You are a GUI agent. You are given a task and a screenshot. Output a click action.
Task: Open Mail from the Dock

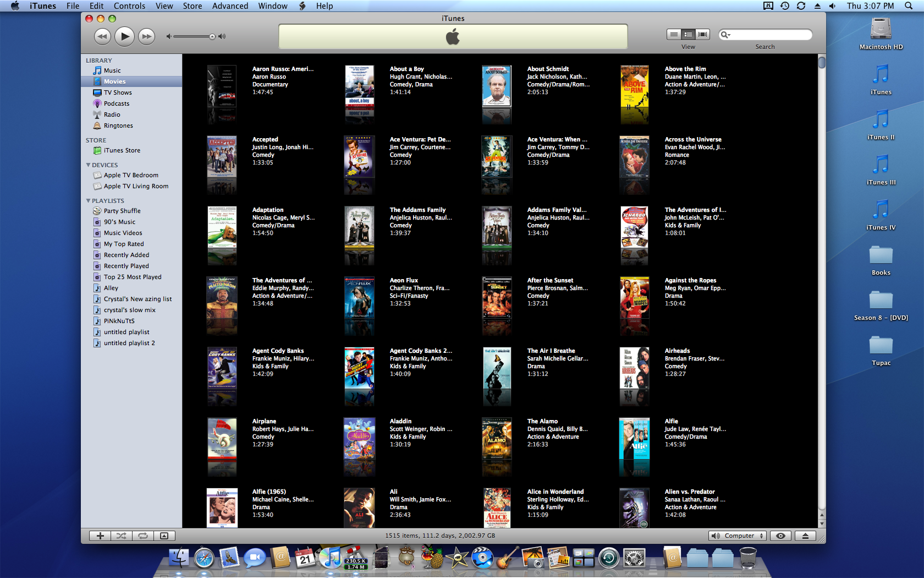click(229, 558)
